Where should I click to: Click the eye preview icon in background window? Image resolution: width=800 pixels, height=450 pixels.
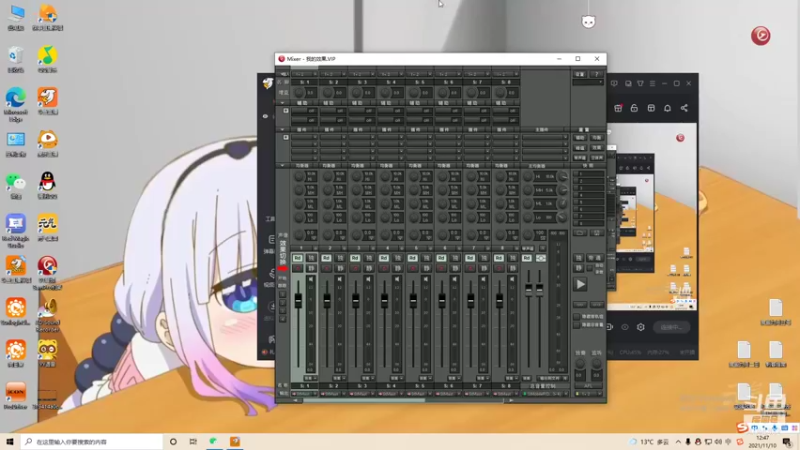[x=624, y=327]
